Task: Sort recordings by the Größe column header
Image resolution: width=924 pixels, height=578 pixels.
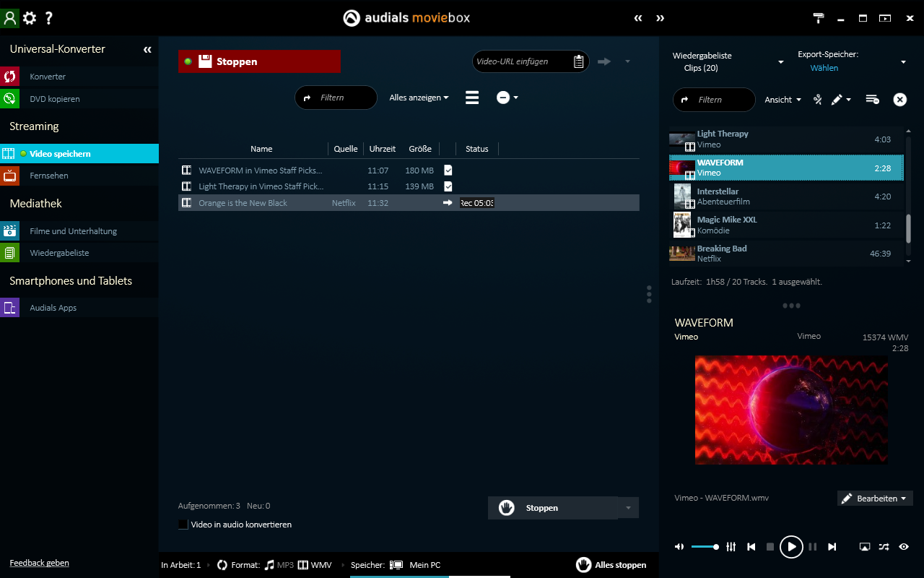Action: [x=420, y=149]
